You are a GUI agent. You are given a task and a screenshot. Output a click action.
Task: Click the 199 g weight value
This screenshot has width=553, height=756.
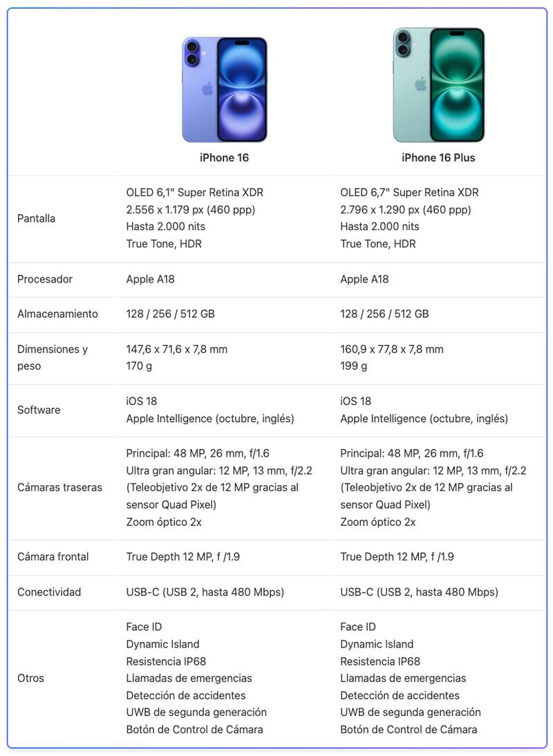pyautogui.click(x=353, y=366)
